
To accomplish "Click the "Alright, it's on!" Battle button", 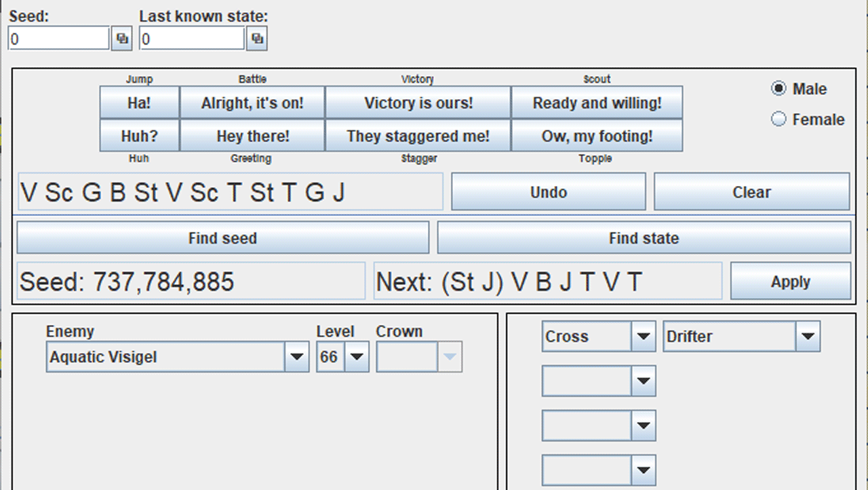I will coord(252,103).
